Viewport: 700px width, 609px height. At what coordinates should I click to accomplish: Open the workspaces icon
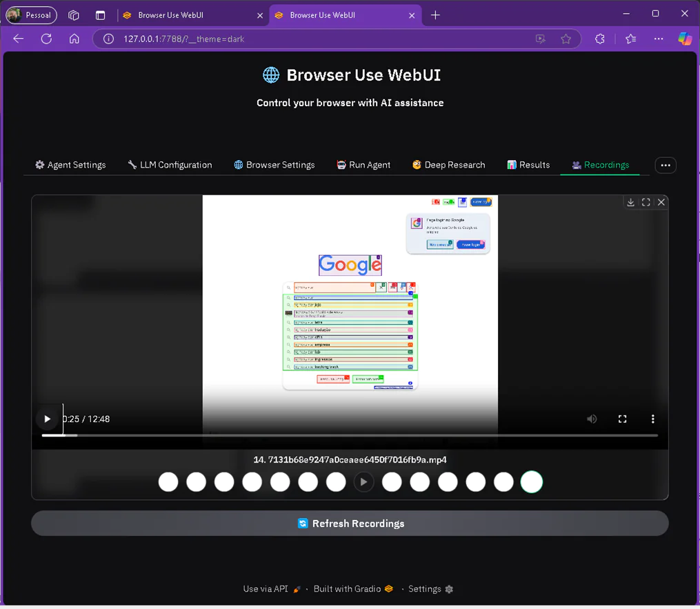[x=74, y=15]
